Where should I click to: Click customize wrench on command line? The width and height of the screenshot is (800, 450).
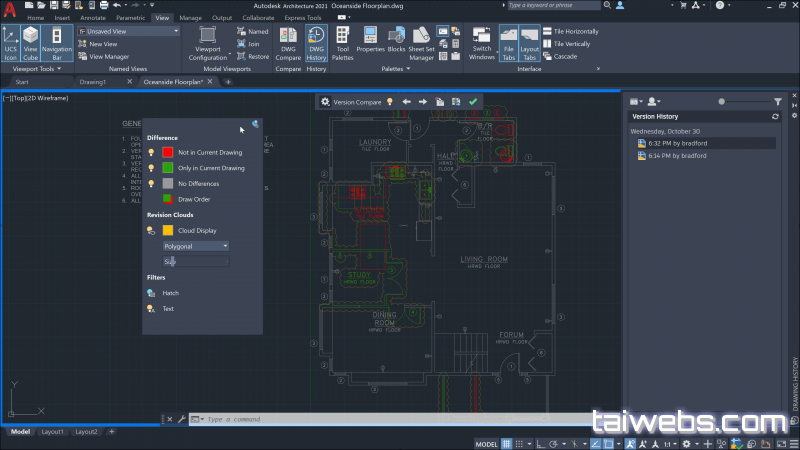[x=182, y=419]
